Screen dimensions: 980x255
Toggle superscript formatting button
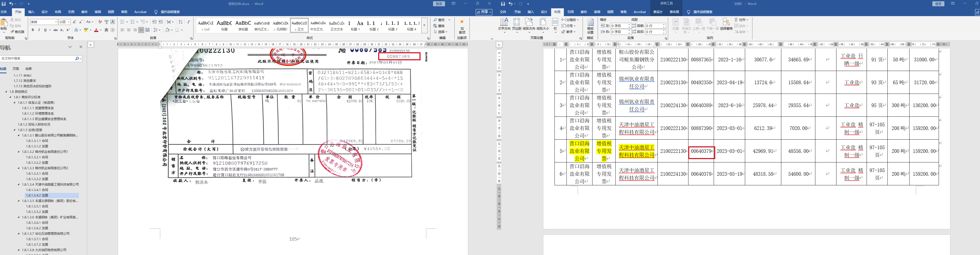(x=68, y=30)
